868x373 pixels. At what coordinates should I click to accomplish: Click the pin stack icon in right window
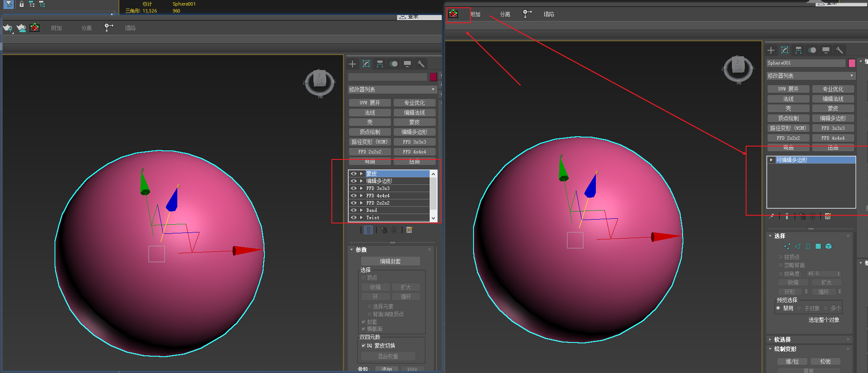pos(771,217)
